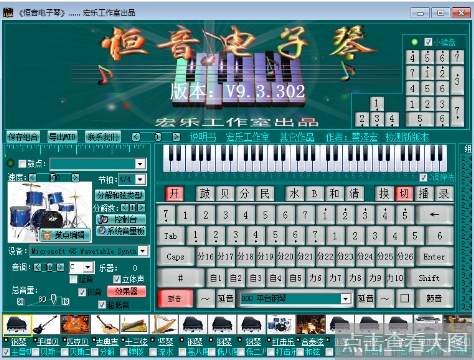The width and height of the screenshot is (474, 360).
Task: Select the orchestra ensemble thumbnail
Action: click(x=310, y=325)
